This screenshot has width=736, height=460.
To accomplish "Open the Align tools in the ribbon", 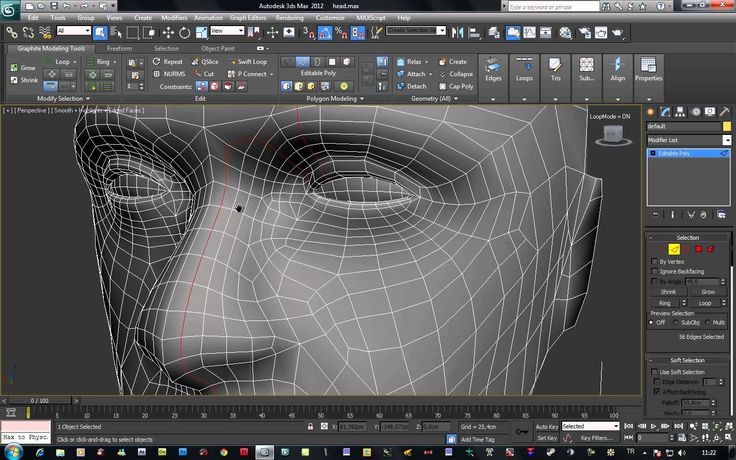I will (x=617, y=70).
